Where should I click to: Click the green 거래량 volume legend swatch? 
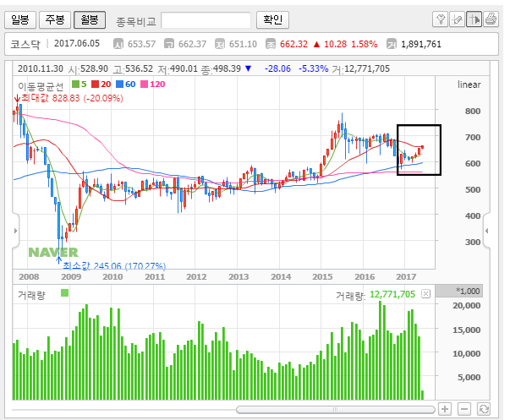(x=65, y=293)
